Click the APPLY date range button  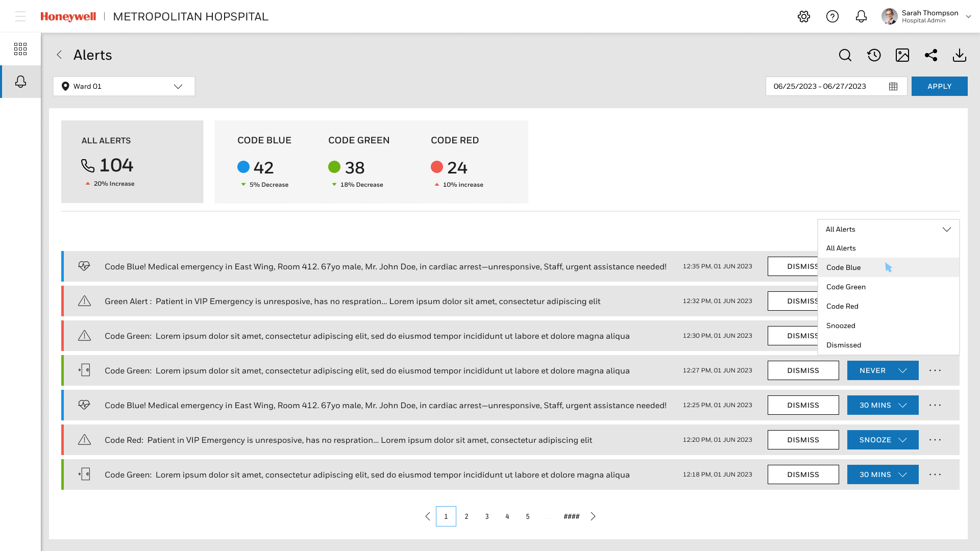(939, 86)
